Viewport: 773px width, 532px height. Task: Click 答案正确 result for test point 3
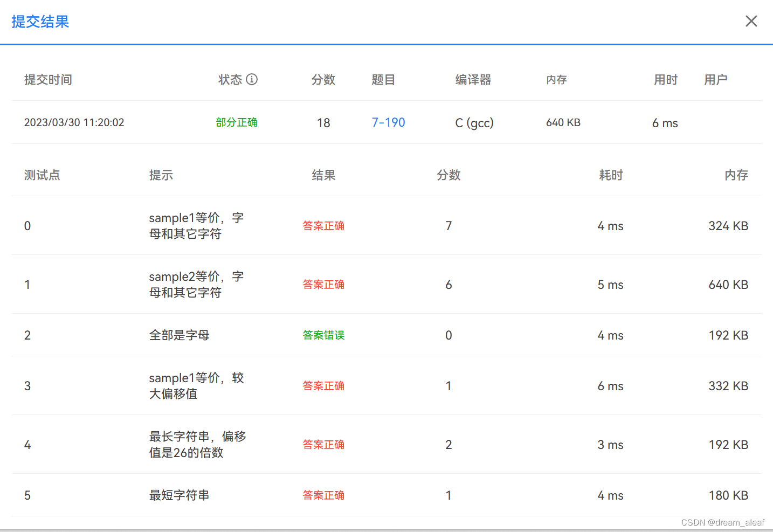pos(323,386)
